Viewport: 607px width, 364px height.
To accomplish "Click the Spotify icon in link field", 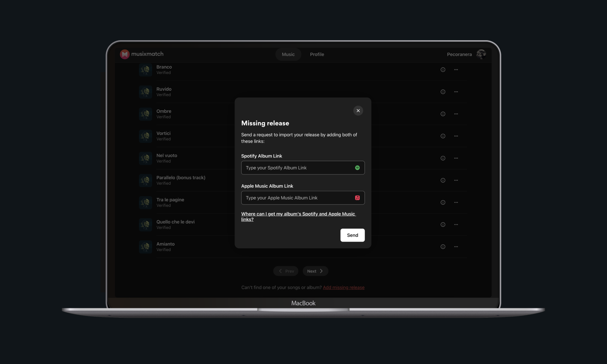I will pos(357,168).
